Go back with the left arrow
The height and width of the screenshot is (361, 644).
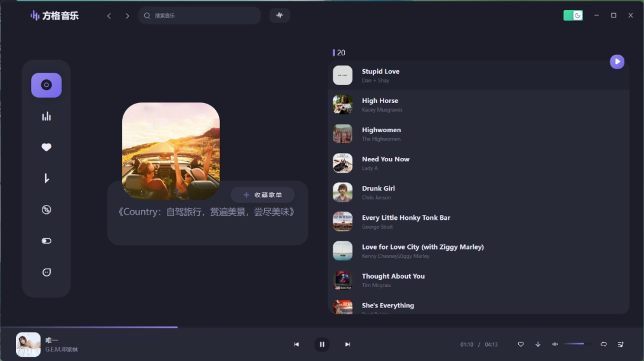point(109,15)
